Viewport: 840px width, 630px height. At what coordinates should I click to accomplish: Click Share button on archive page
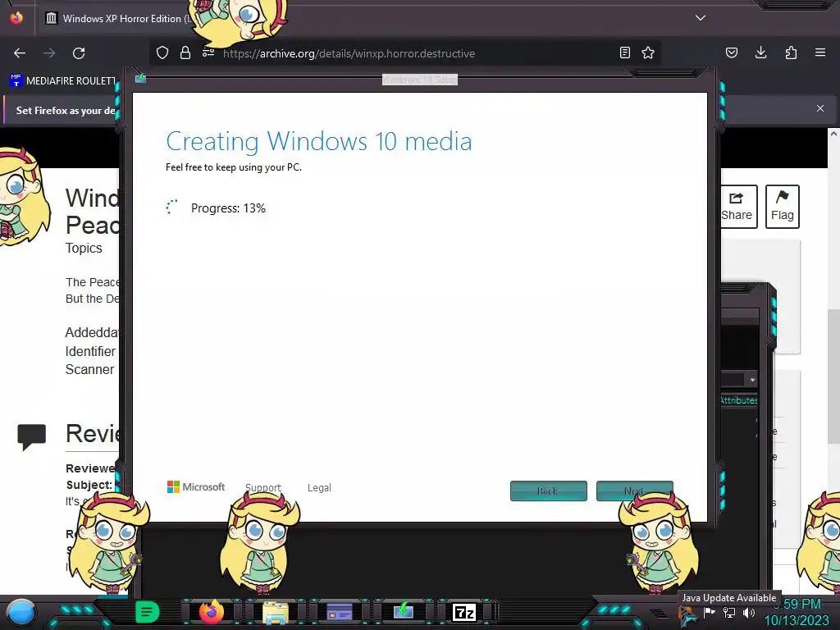click(x=737, y=207)
